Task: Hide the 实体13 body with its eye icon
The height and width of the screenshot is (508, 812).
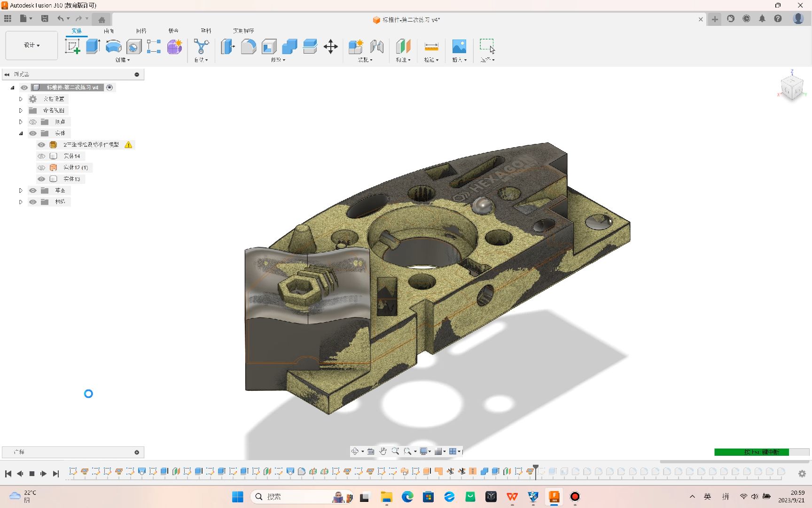Action: (41, 179)
